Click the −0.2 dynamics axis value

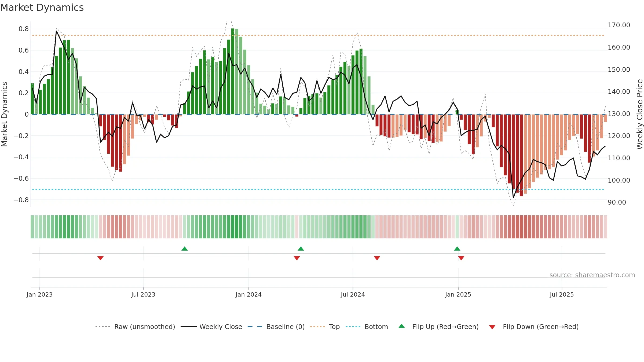(x=21, y=136)
